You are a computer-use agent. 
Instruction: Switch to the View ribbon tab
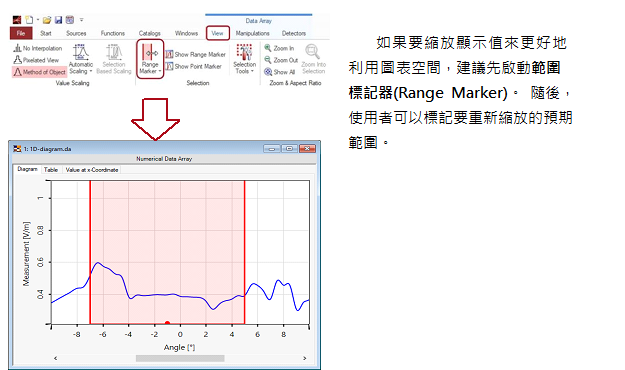point(218,33)
